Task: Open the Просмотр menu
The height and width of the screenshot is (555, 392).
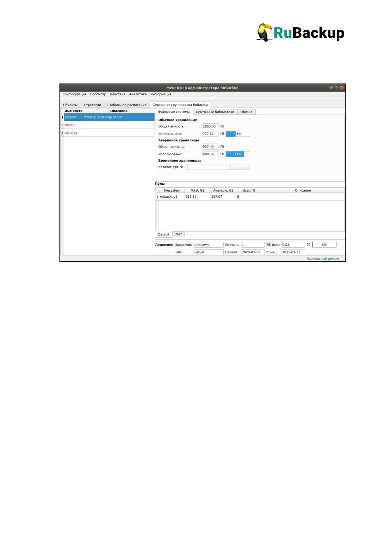Action: (98, 94)
